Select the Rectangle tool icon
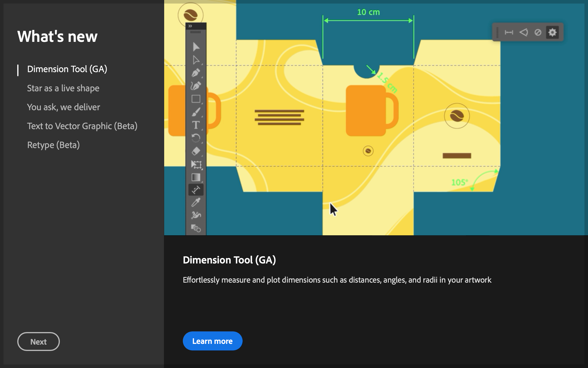This screenshot has height=368, width=588. pyautogui.click(x=196, y=99)
